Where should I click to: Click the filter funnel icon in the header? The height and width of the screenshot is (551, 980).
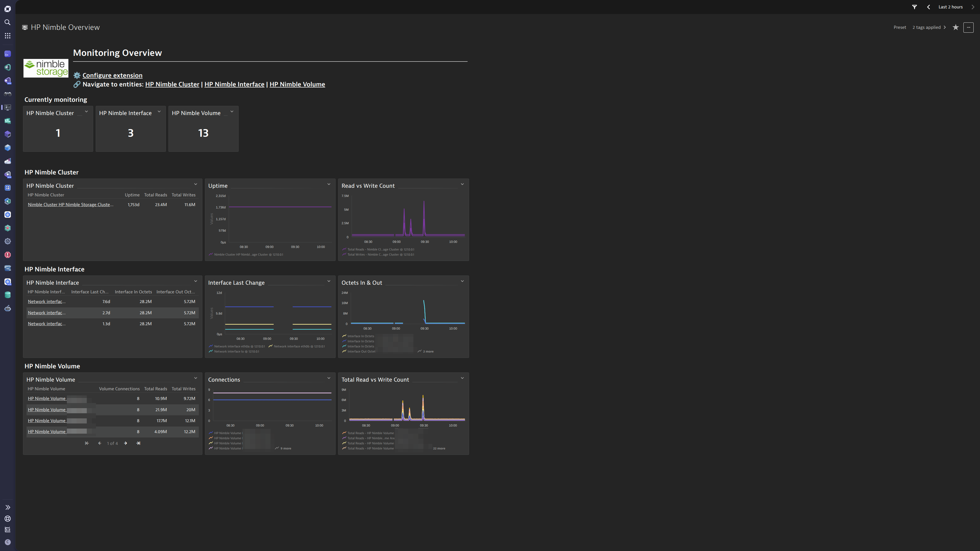pos(914,7)
